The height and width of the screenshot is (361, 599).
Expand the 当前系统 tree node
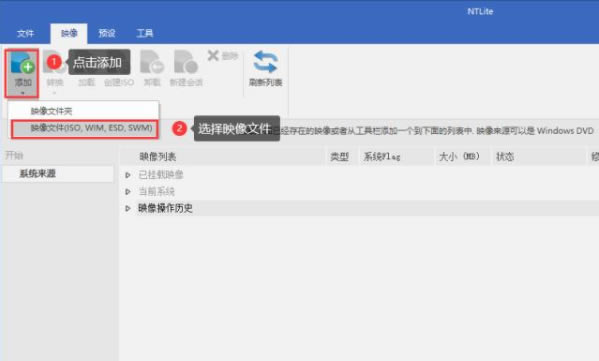tap(128, 191)
